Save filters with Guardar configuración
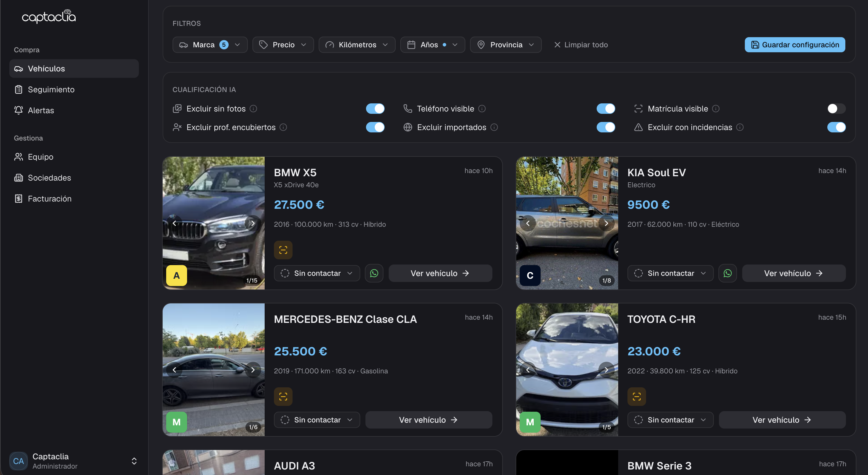This screenshot has height=475, width=868. (x=795, y=45)
